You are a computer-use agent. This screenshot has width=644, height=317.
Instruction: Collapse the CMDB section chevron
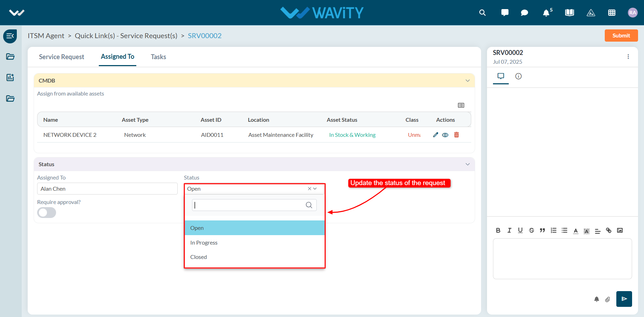467,80
